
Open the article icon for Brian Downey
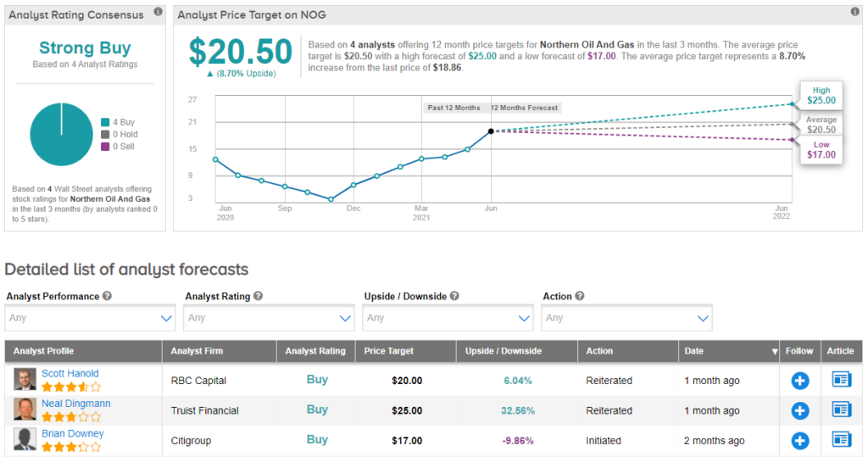(x=841, y=439)
